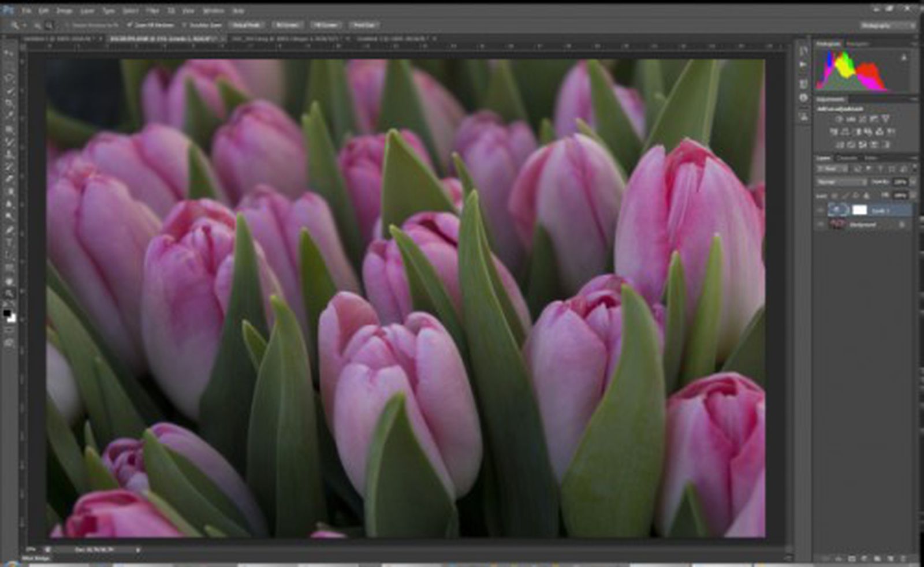This screenshot has height=567, width=924.
Task: Select the Zoom tool in the toolbar
Action: tap(8, 294)
